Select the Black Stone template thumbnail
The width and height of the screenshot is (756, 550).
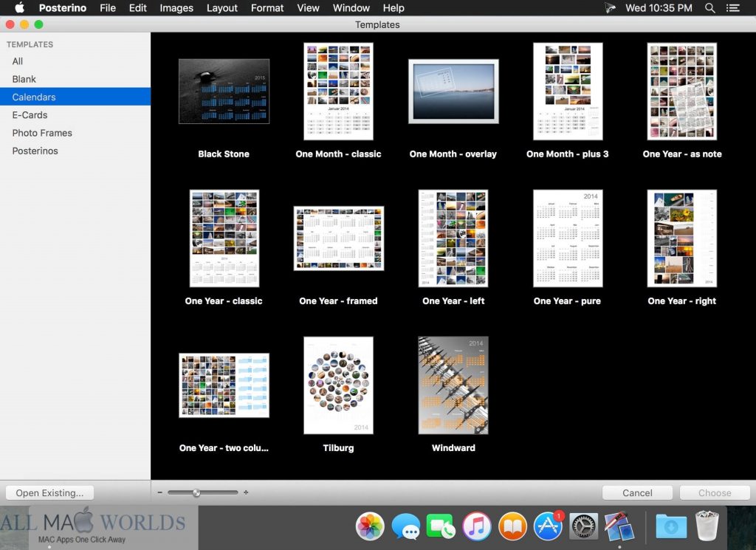click(x=224, y=92)
